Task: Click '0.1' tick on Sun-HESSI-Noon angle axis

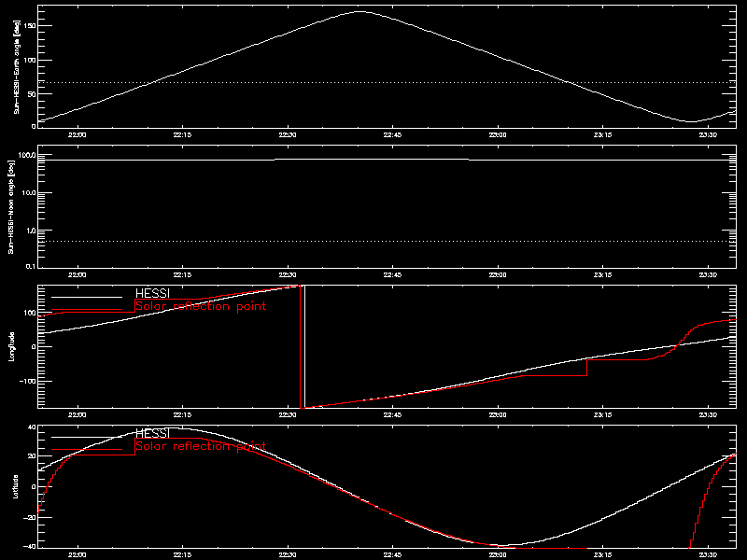Action: [31, 266]
